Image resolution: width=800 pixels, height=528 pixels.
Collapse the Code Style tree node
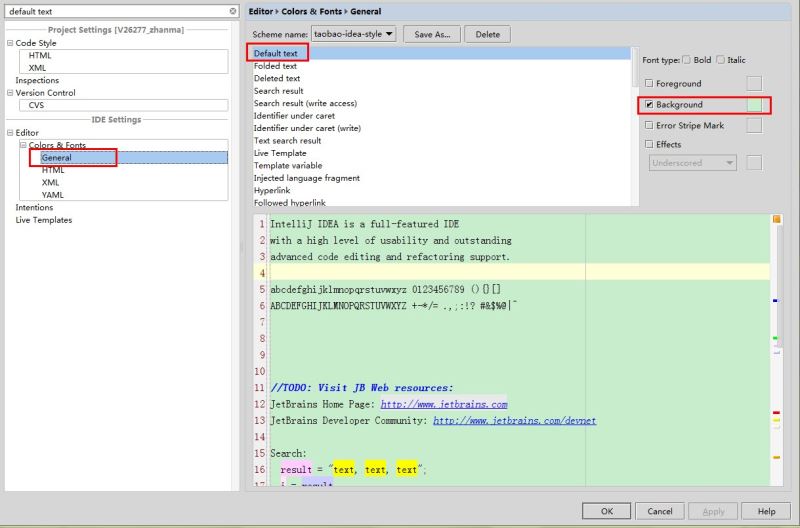[10, 43]
